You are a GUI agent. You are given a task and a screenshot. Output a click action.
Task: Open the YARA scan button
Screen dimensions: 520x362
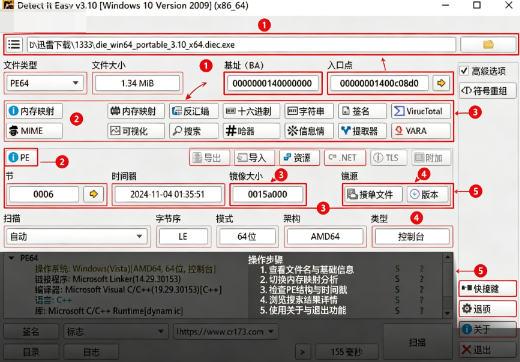[x=421, y=131]
